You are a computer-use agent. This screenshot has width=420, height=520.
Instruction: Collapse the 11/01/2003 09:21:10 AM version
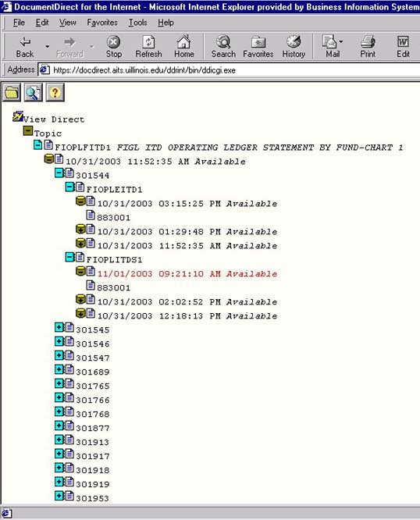[x=80, y=271]
